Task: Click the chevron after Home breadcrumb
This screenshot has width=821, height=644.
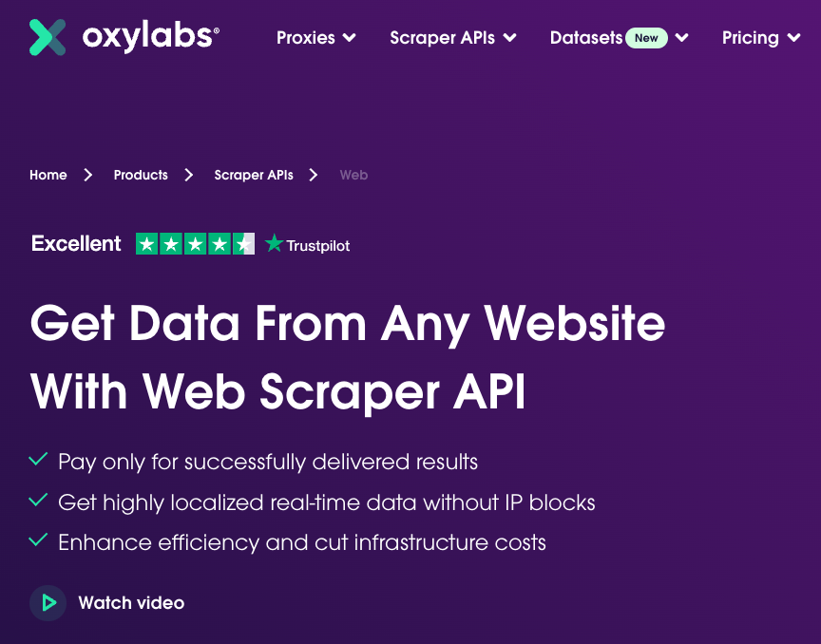Action: (x=88, y=175)
